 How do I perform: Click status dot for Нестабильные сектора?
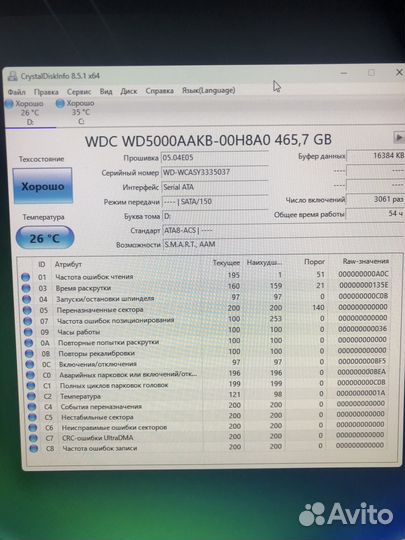coord(32,417)
